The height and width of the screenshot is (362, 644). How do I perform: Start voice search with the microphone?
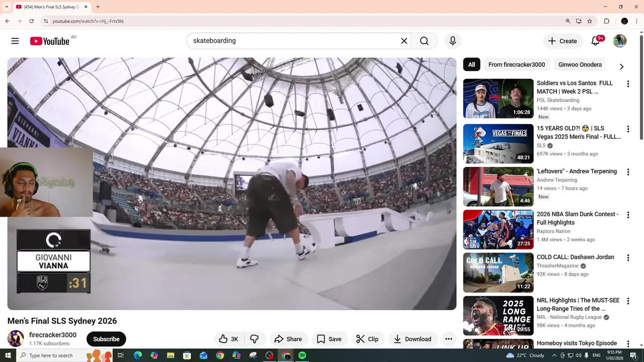tap(453, 41)
